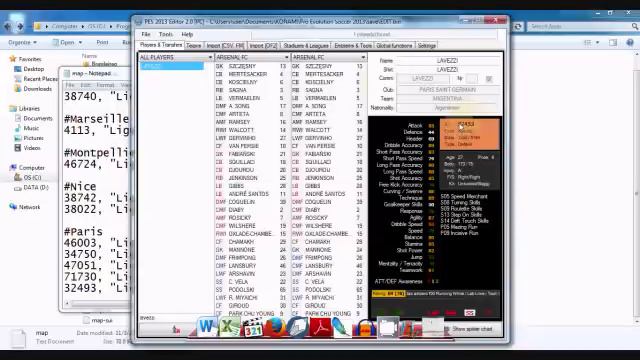Click the Explorer search box
Image resolution: width=640 pixels, height=360 pixels.
coord(582,27)
